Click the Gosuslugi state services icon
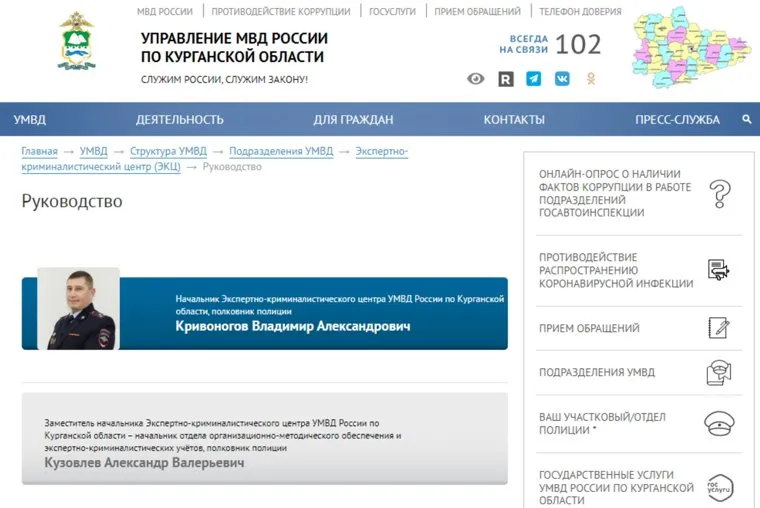The width and height of the screenshot is (760, 508). tap(719, 487)
